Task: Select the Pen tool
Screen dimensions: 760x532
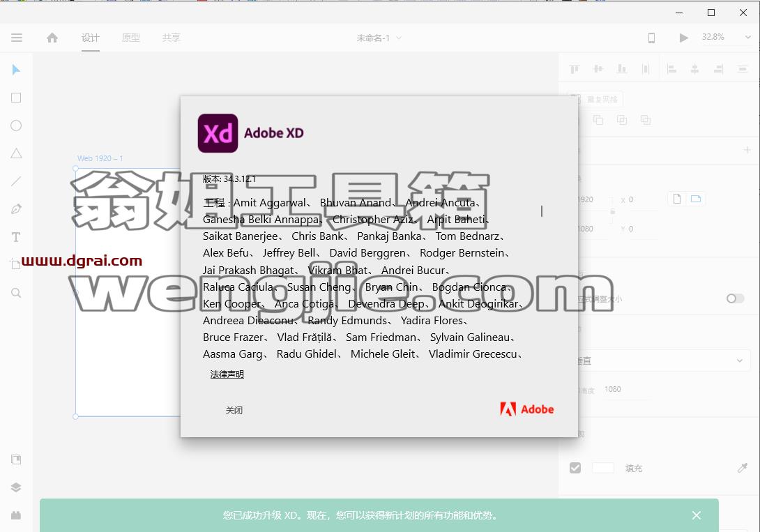Action: coord(16,209)
